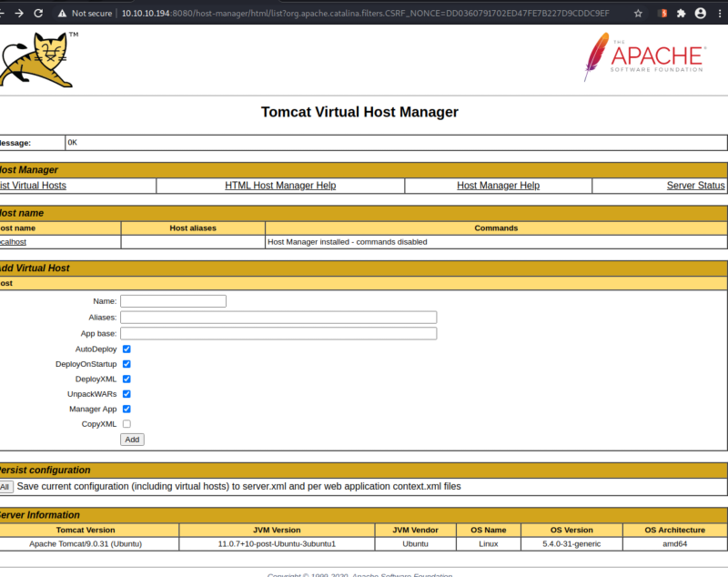Screen dimensions: 728x577
Task: Click the 'OS Architecture' column header
Action: [674, 530]
